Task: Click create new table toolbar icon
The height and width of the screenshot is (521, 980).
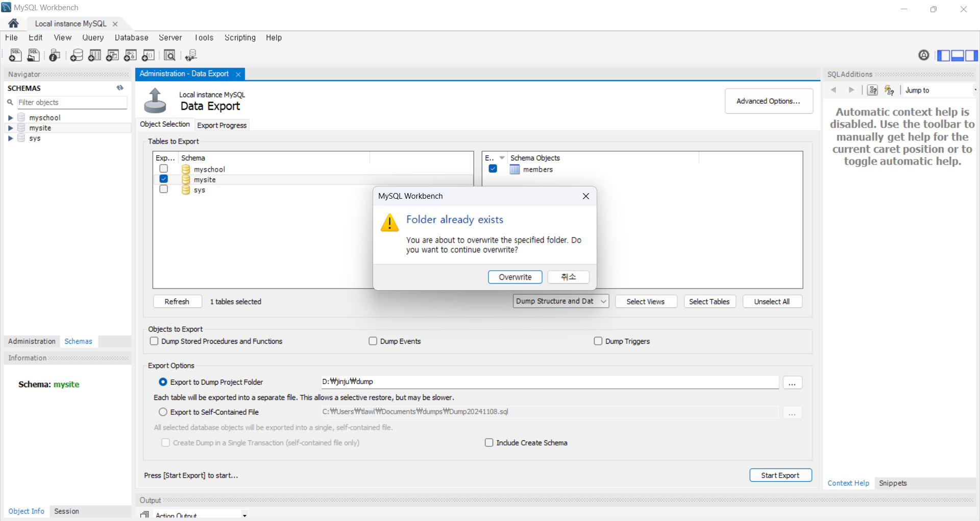Action: 94,55
